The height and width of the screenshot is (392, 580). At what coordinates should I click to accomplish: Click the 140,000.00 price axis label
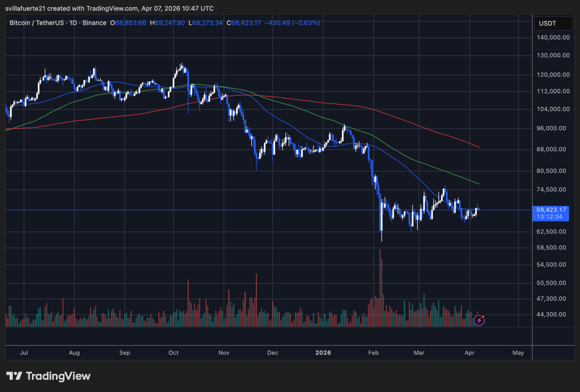[x=553, y=37]
